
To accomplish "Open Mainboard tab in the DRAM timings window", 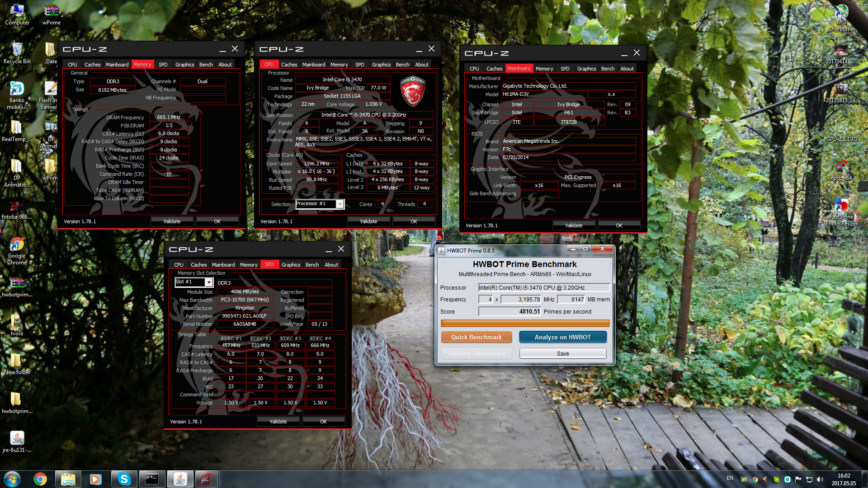I will (117, 65).
